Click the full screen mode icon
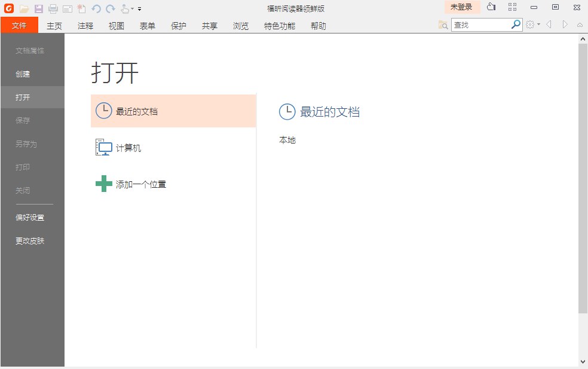 tap(512, 7)
